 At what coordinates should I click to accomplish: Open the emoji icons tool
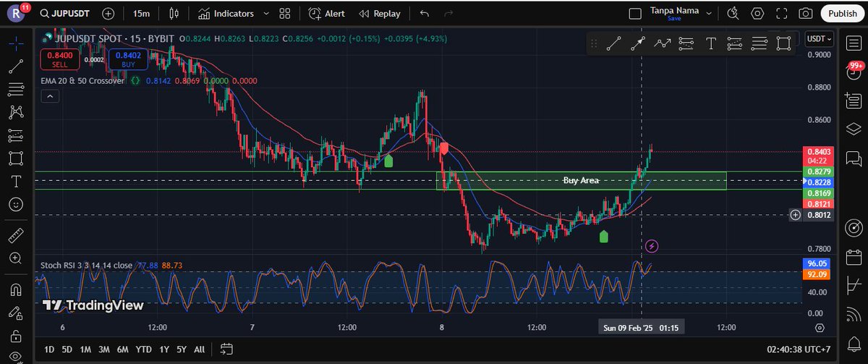(15, 204)
